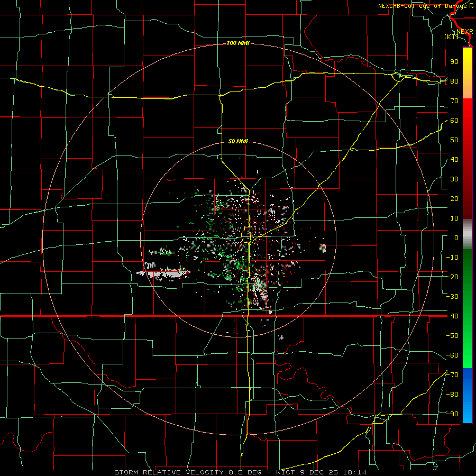The width and height of the screenshot is (476, 476).
Task: Click the -60 value on velocity scale
Action: pyautogui.click(x=452, y=355)
